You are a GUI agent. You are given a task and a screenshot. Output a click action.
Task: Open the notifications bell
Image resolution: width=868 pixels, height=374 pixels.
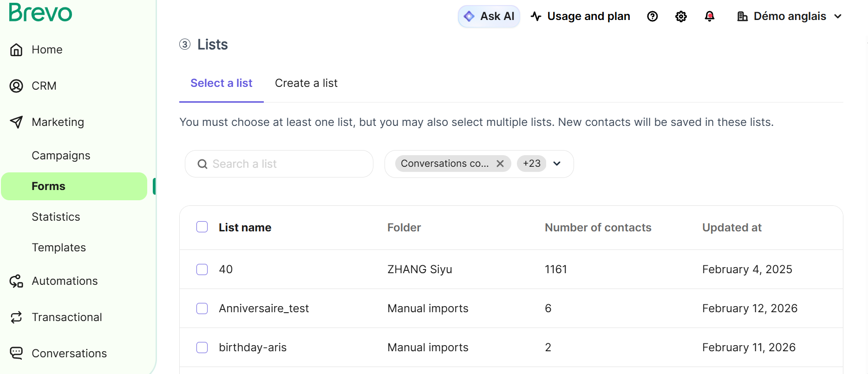pos(709,17)
